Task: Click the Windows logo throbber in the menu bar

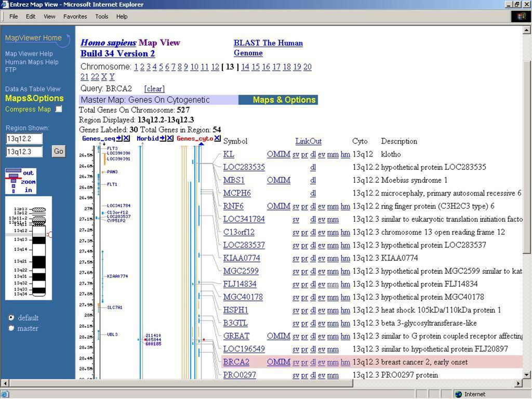Action: click(521, 17)
